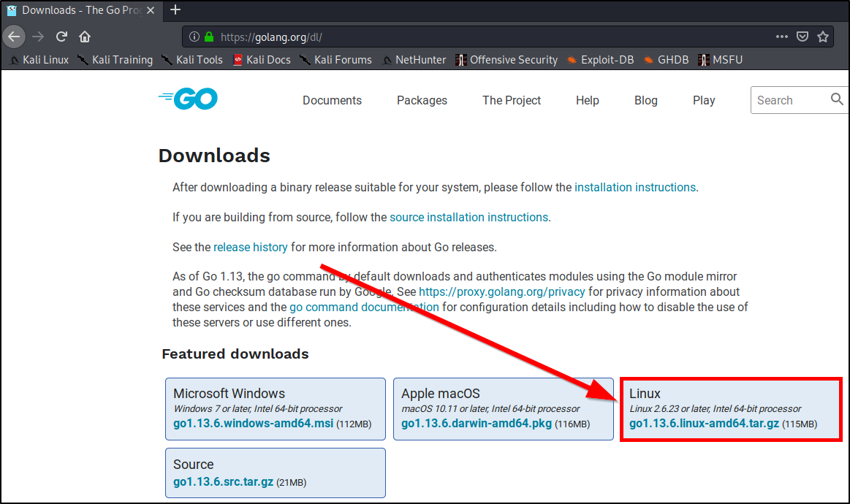Bookmark this page with the star icon
Screen dimensions: 850x504
[x=823, y=37]
